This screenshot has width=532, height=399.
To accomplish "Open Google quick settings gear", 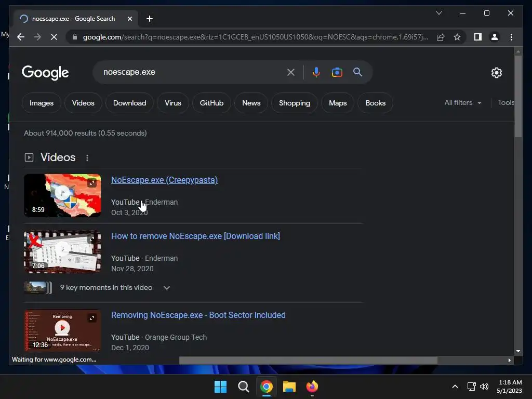I will [x=496, y=72].
